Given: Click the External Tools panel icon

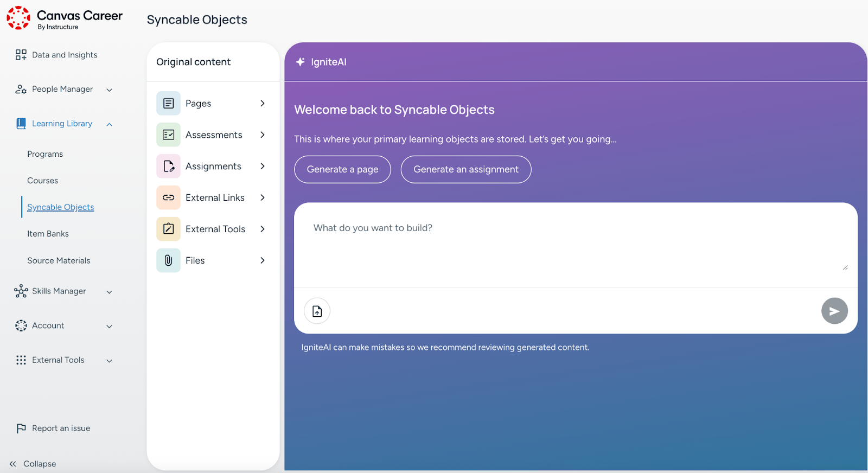Looking at the screenshot, I should (168, 229).
